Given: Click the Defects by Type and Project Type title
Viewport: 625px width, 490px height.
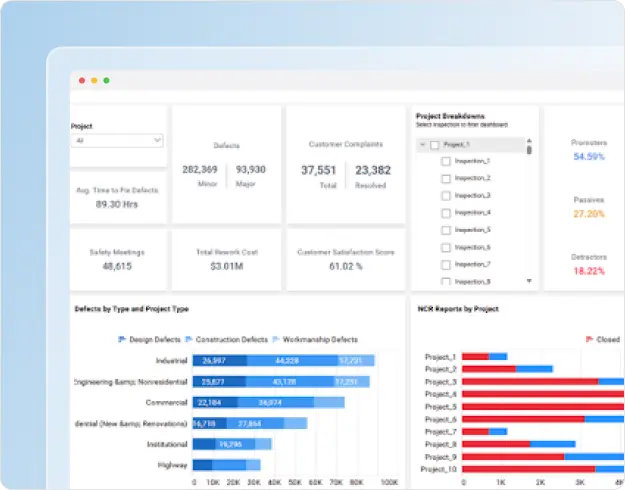Looking at the screenshot, I should pos(132,309).
